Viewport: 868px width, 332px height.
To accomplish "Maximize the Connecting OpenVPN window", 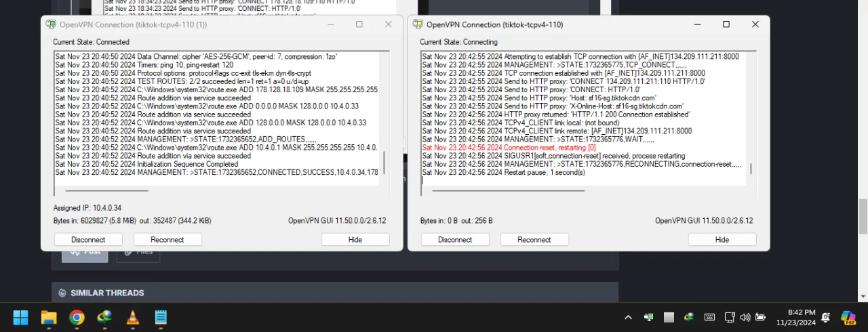I will pyautogui.click(x=726, y=24).
